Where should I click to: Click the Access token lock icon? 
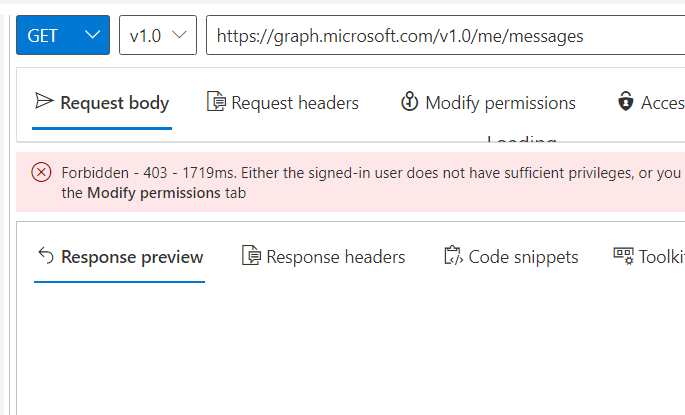pyautogui.click(x=626, y=101)
